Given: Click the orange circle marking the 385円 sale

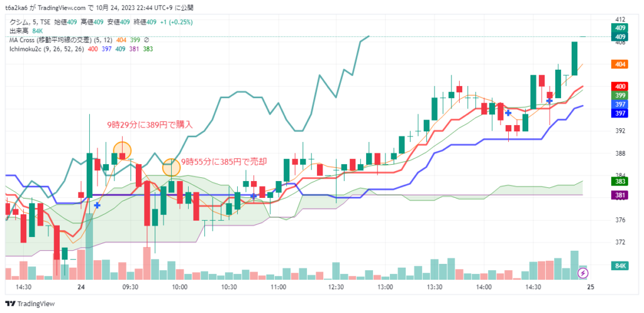Looking at the screenshot, I should coord(171,167).
